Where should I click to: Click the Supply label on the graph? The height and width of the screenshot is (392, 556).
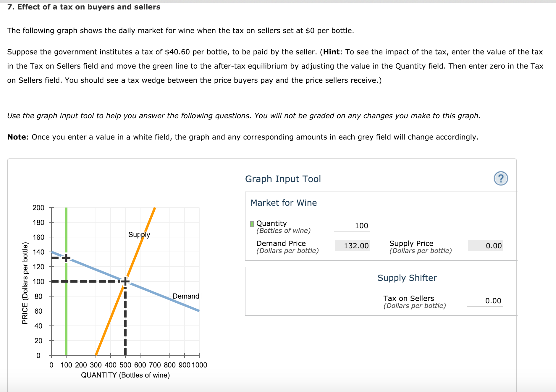tap(139, 235)
